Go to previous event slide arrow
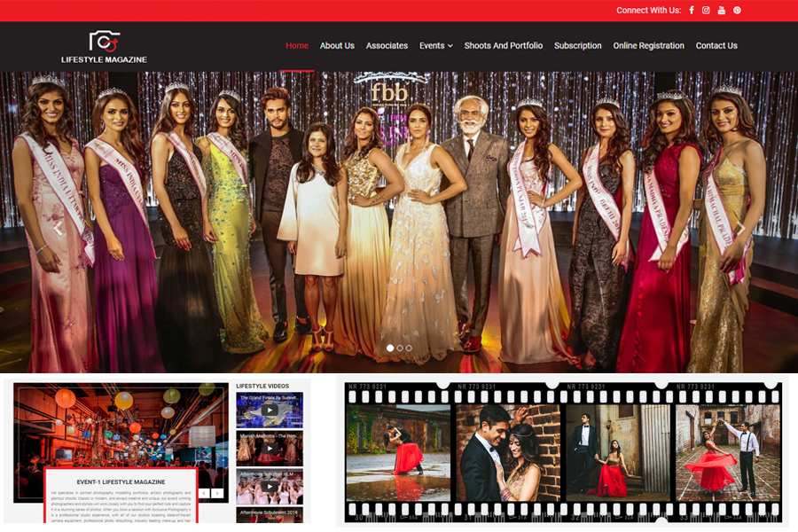Image resolution: width=798 pixels, height=532 pixels. click(204, 493)
